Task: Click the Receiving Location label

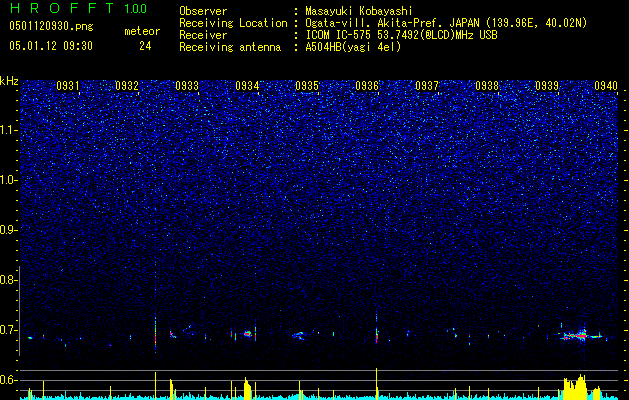Action: pos(233,23)
